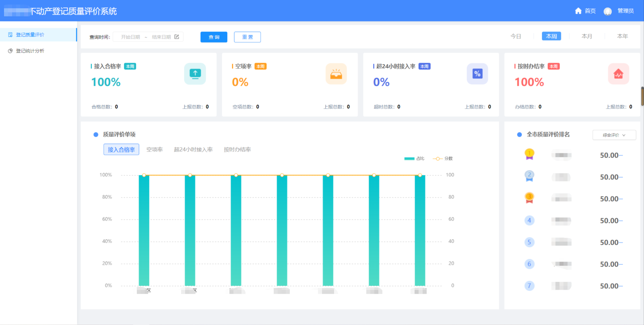644x325 pixels.
Task: Click the administrator avatar icon
Action: pos(607,11)
